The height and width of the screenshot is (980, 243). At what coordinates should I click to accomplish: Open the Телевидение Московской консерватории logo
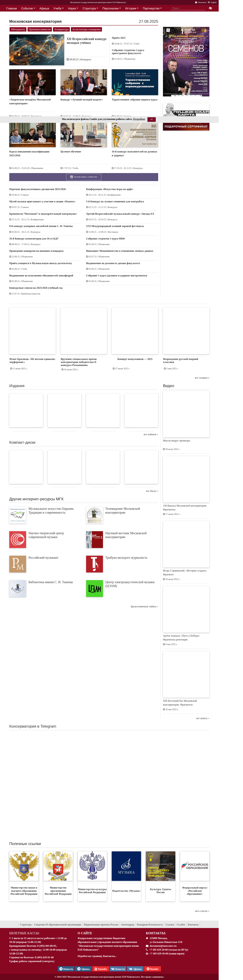pyautogui.click(x=94, y=515)
